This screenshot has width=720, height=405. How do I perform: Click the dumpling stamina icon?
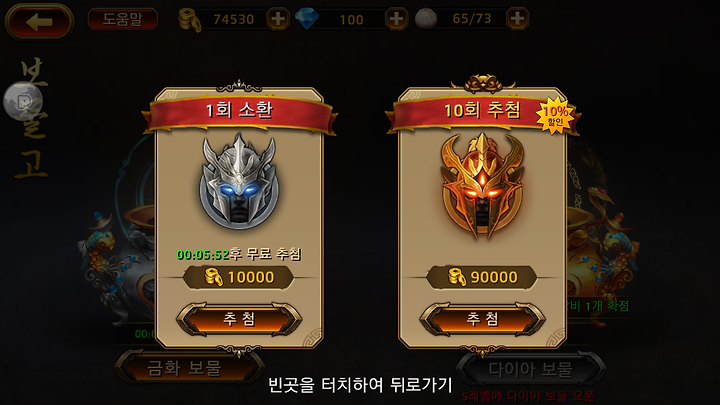click(426, 19)
